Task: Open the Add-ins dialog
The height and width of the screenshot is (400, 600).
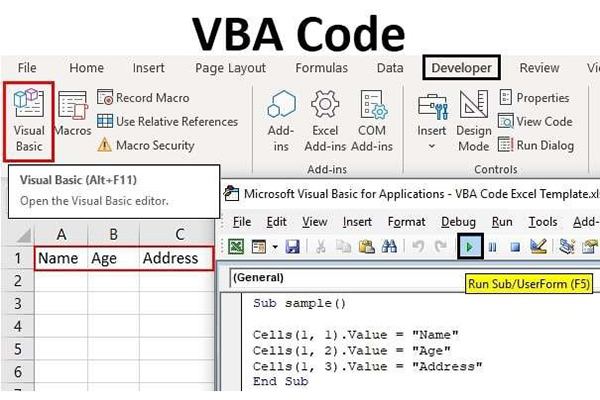Action: click(281, 121)
